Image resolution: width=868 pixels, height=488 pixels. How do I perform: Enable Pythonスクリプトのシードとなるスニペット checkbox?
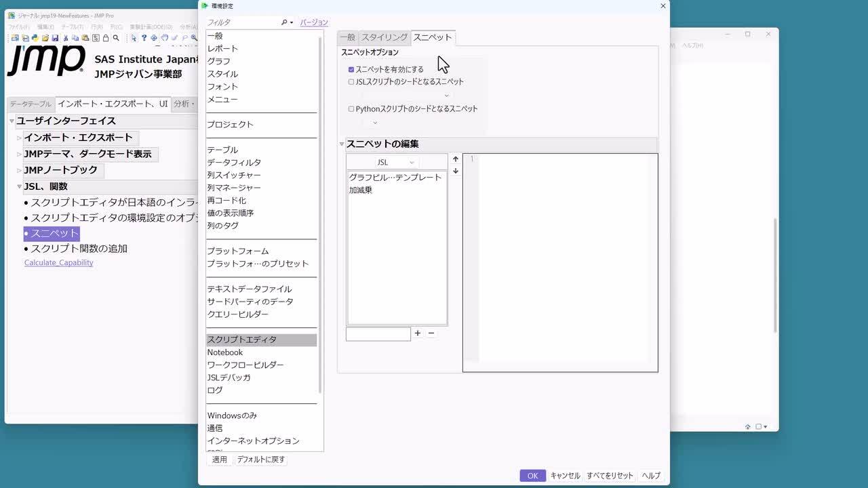351,108
